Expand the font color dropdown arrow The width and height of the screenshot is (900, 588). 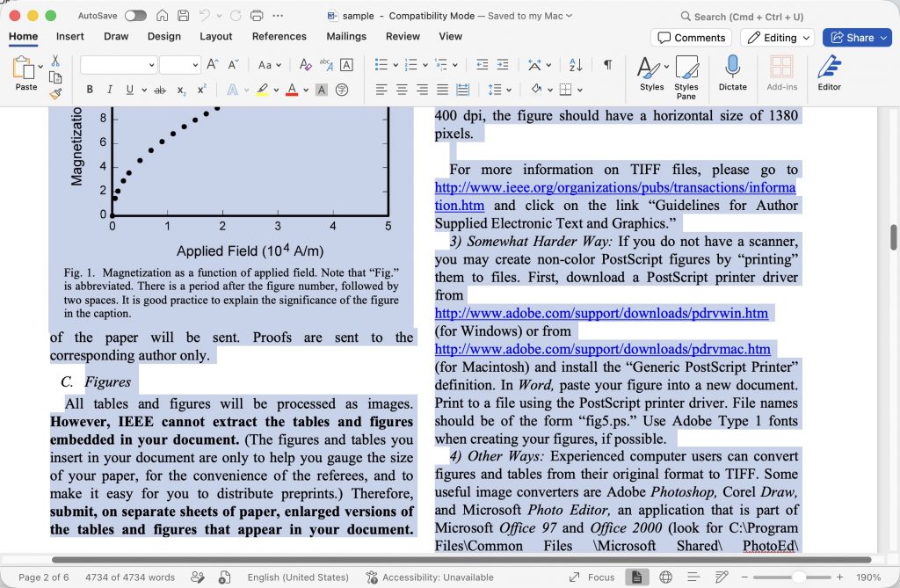306,91
